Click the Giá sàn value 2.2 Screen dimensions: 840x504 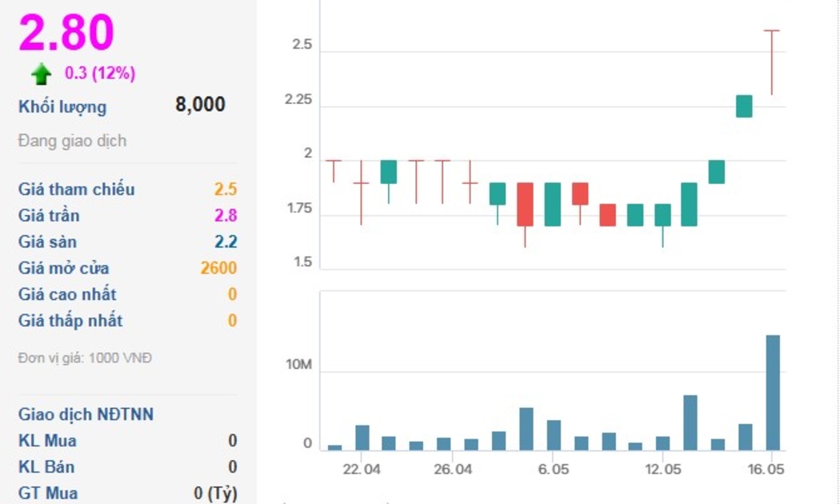(226, 242)
